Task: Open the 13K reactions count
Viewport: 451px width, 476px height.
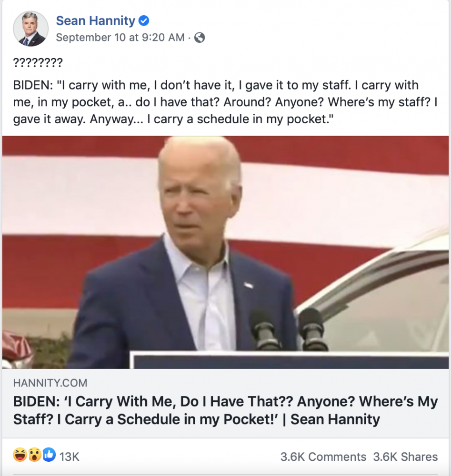Action: click(70, 457)
